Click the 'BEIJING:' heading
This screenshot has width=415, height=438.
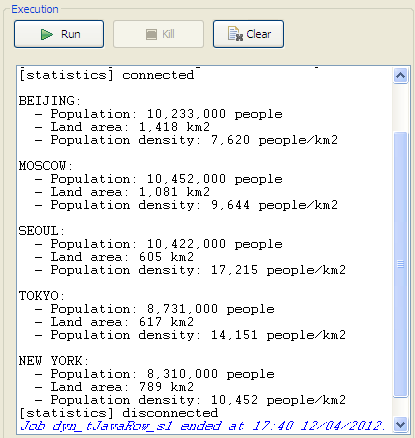50,101
